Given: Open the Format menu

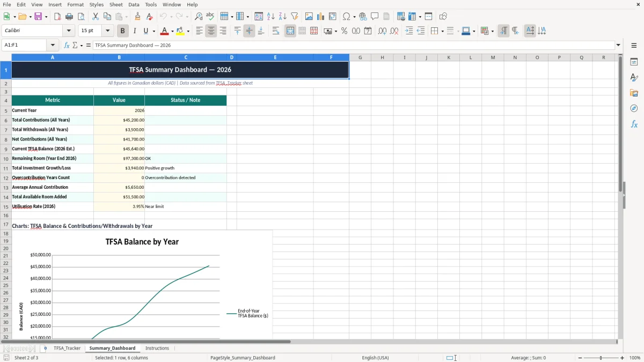Looking at the screenshot, I should point(75,4).
